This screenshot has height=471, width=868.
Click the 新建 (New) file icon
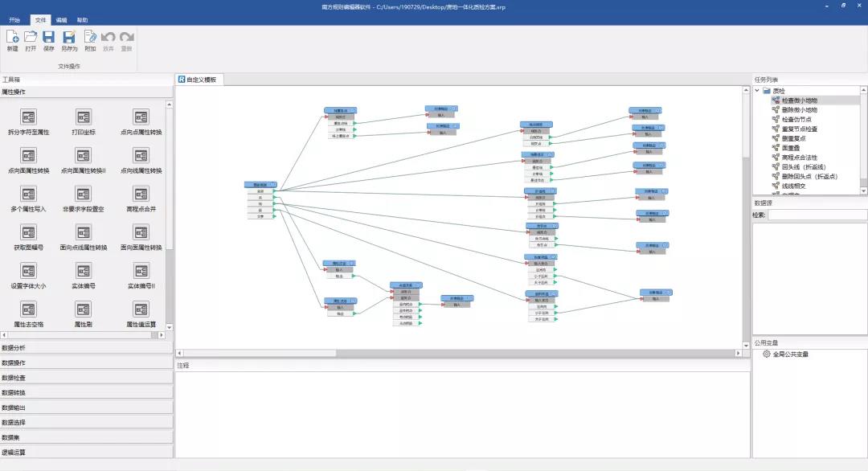(x=12, y=37)
